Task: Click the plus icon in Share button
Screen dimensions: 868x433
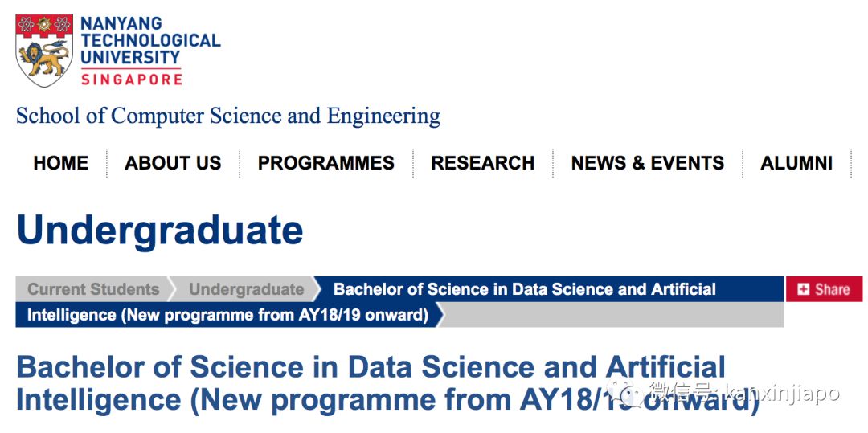Action: click(x=803, y=289)
